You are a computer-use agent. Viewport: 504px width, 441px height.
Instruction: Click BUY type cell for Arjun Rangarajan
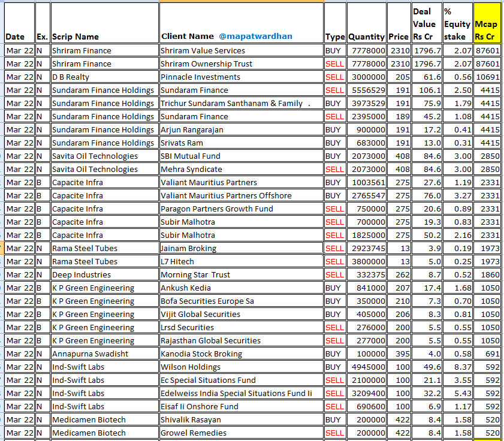(335, 129)
